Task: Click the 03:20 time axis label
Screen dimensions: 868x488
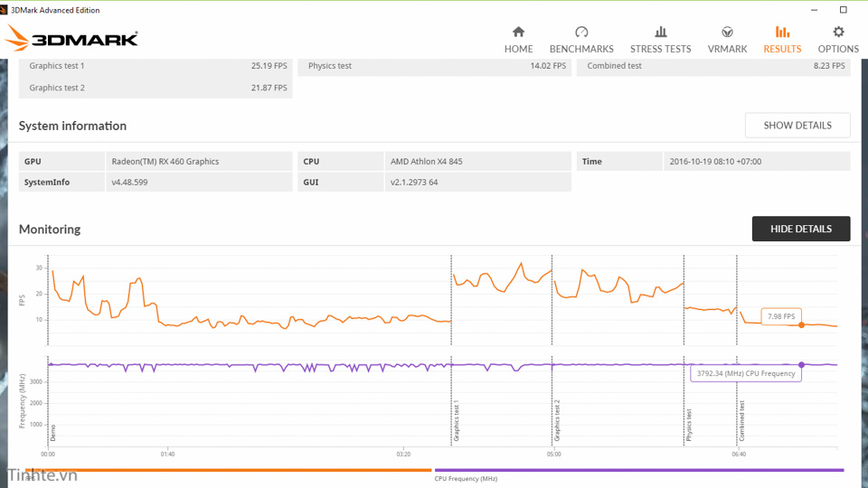Action: tap(403, 455)
